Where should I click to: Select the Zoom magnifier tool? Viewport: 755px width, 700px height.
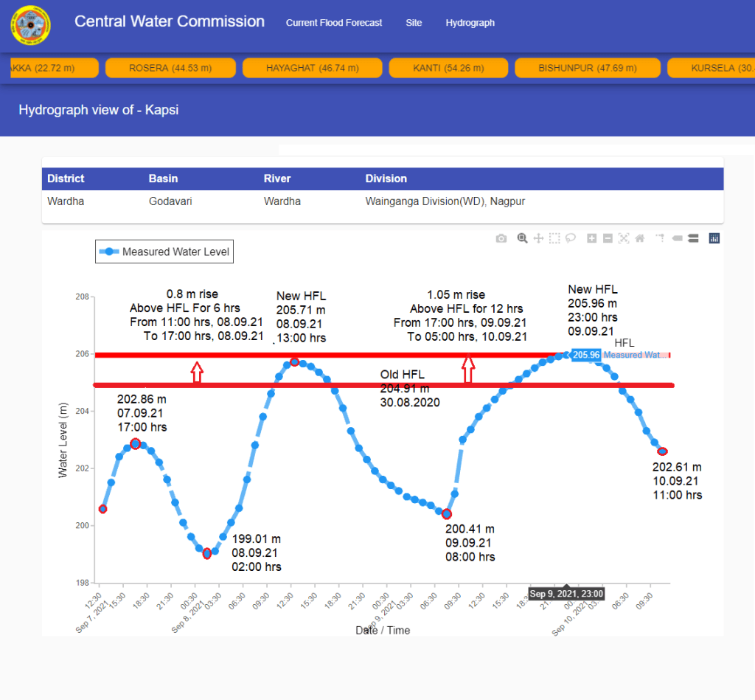click(522, 238)
